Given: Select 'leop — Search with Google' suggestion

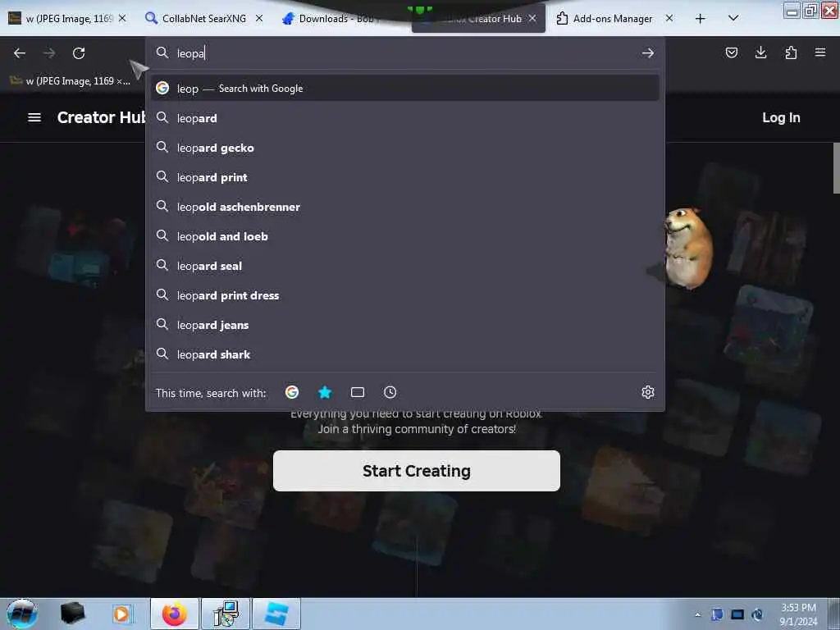Looking at the screenshot, I should [x=405, y=89].
